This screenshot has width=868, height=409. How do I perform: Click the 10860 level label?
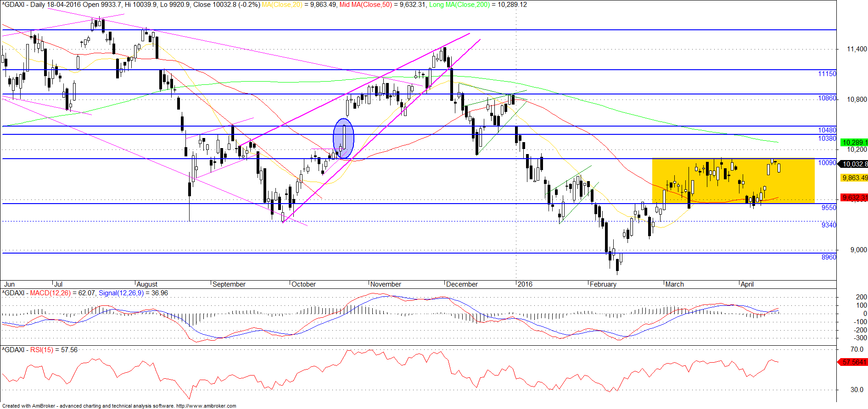(827, 98)
